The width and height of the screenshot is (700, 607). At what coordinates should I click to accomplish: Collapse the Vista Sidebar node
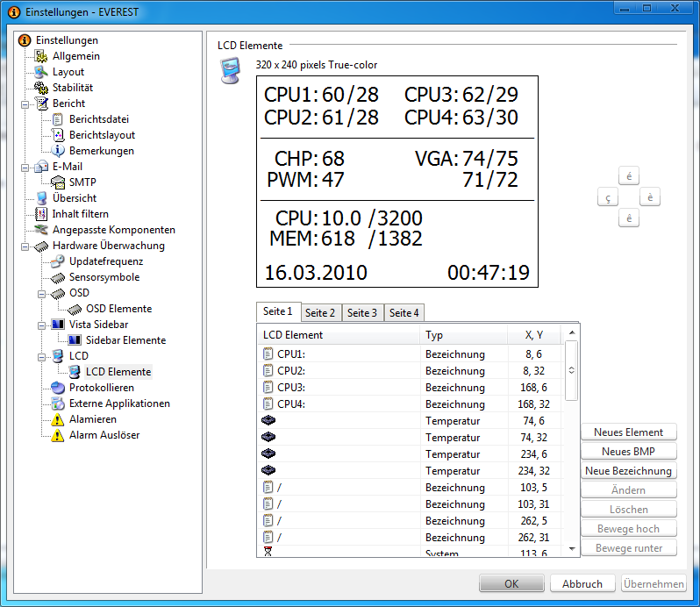[x=41, y=325]
